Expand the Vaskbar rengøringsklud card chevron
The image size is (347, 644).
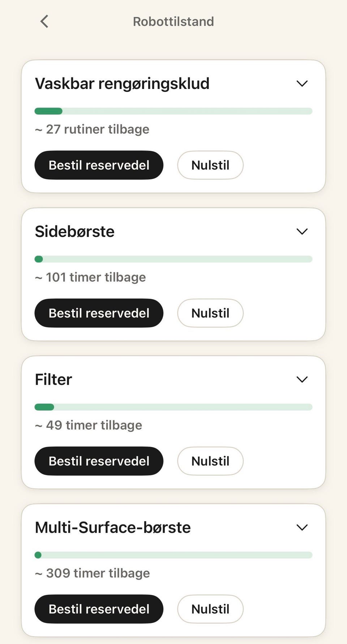pos(302,84)
